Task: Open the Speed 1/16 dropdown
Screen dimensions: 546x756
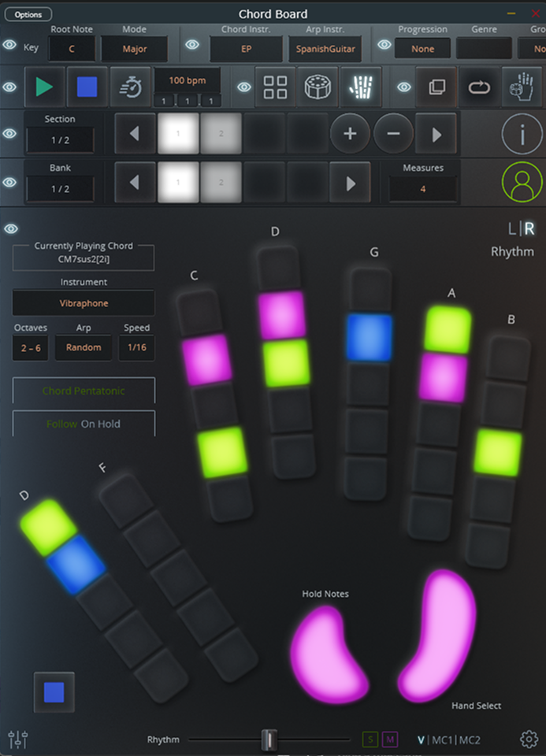Action: point(137,347)
